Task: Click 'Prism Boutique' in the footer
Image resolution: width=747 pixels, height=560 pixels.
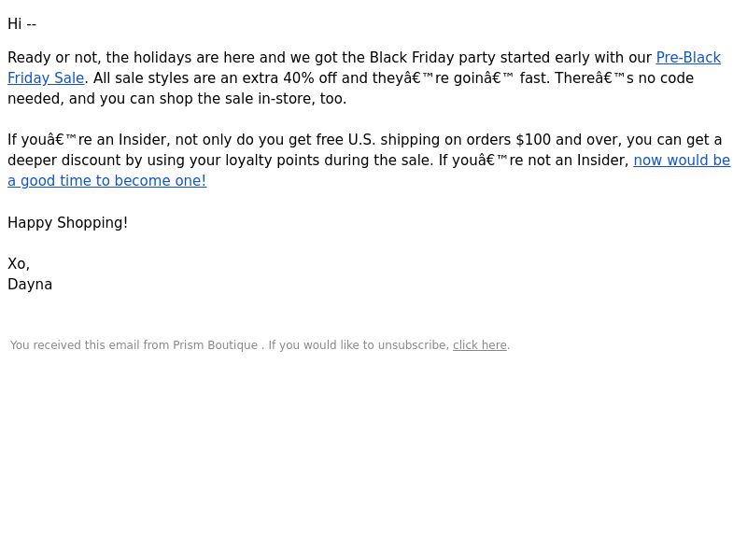Action: click(215, 344)
